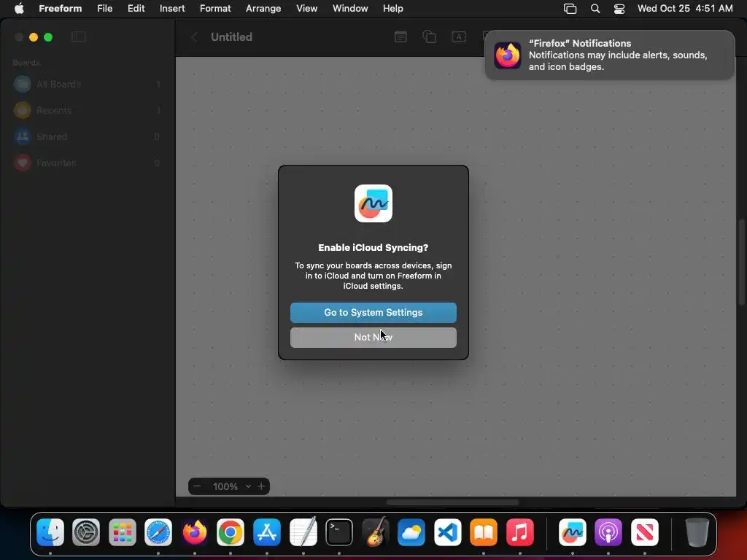Insert a sticky note from toolbar
Viewport: 747px width, 560px height.
click(400, 37)
